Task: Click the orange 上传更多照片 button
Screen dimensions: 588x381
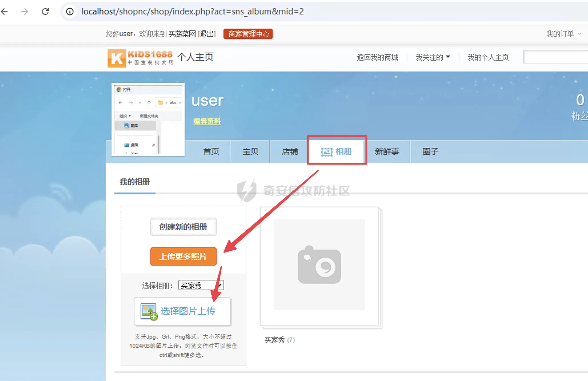Action: pos(183,256)
